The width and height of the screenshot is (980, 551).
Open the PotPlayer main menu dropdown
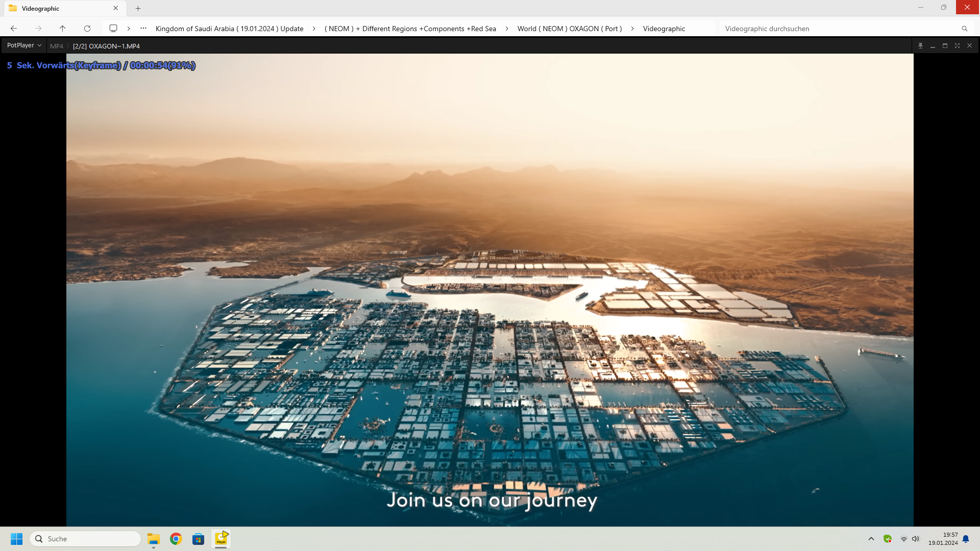click(24, 45)
